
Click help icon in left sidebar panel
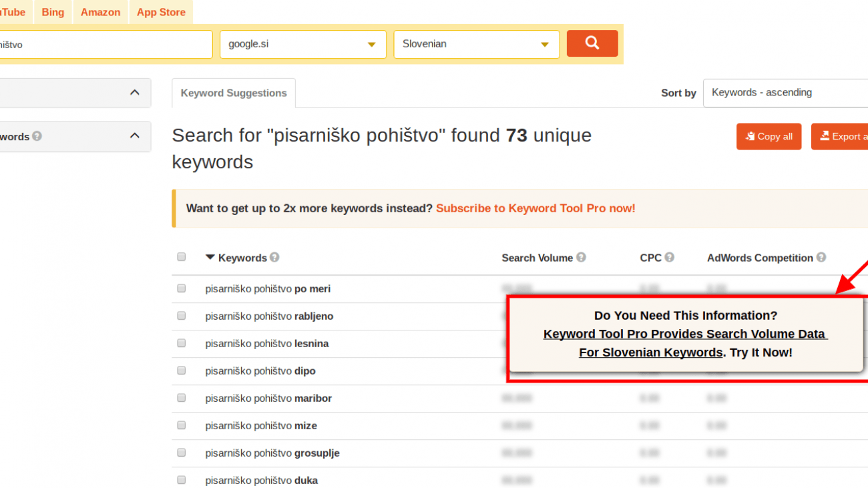pos(37,136)
